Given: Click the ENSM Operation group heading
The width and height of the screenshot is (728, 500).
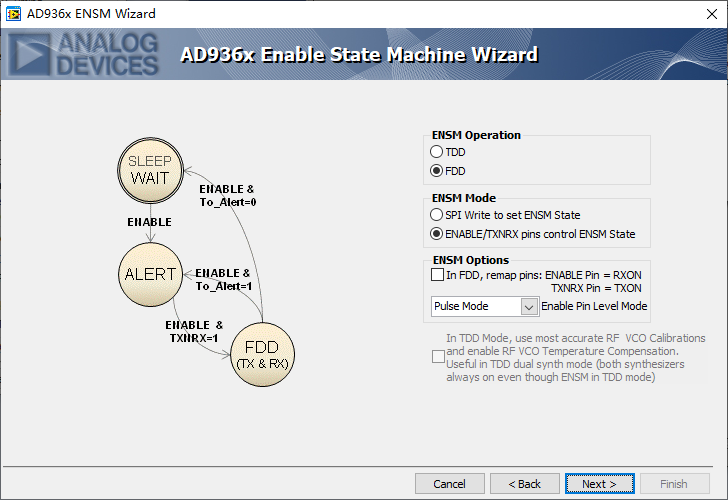Looking at the screenshot, I should (x=476, y=135).
